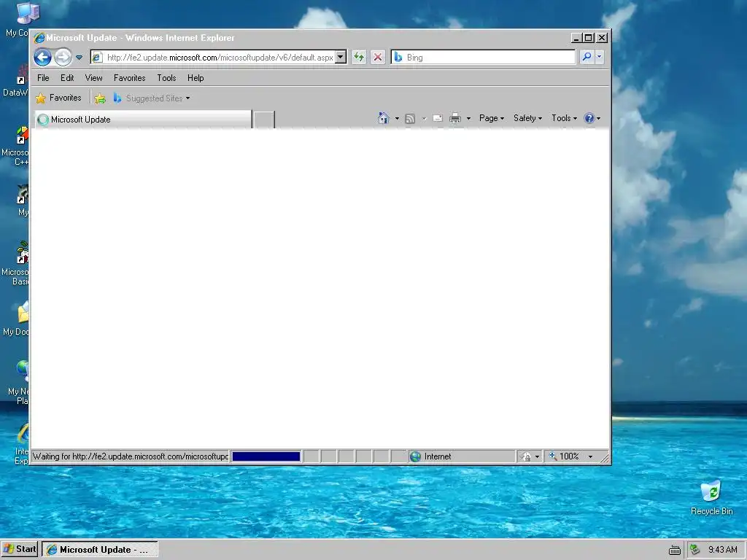Viewport: 747px width, 560px height.
Task: Click the Bing search box
Action: pyautogui.click(x=483, y=57)
